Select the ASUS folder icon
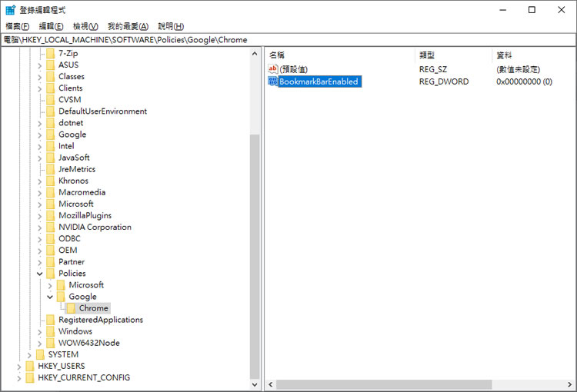The image size is (577, 392). 51,65
